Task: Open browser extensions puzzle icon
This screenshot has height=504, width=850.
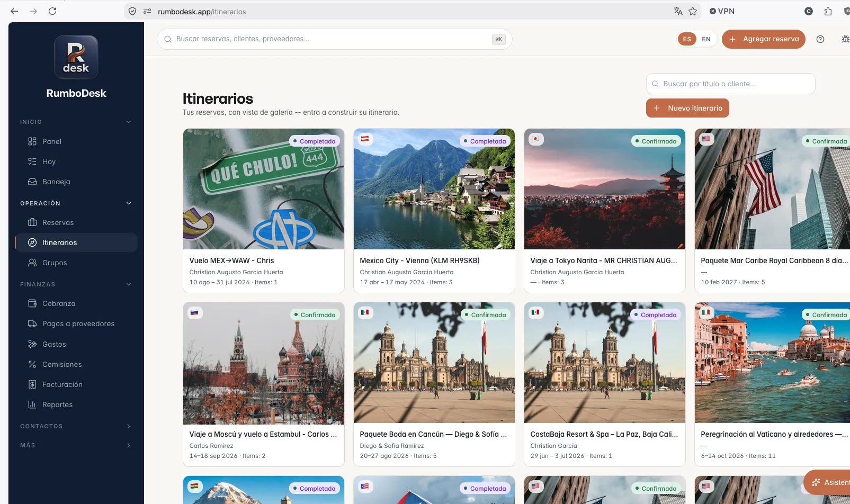Action: [828, 11]
